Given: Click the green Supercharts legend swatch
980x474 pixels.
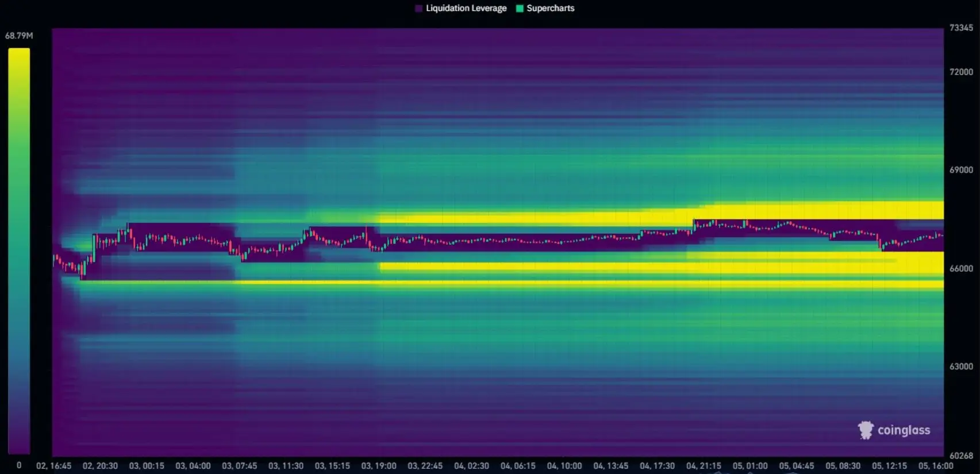Looking at the screenshot, I should click(x=520, y=9).
